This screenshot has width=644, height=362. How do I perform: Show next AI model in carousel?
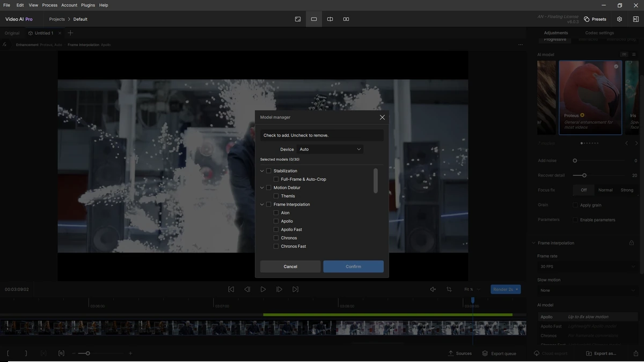[x=636, y=143]
